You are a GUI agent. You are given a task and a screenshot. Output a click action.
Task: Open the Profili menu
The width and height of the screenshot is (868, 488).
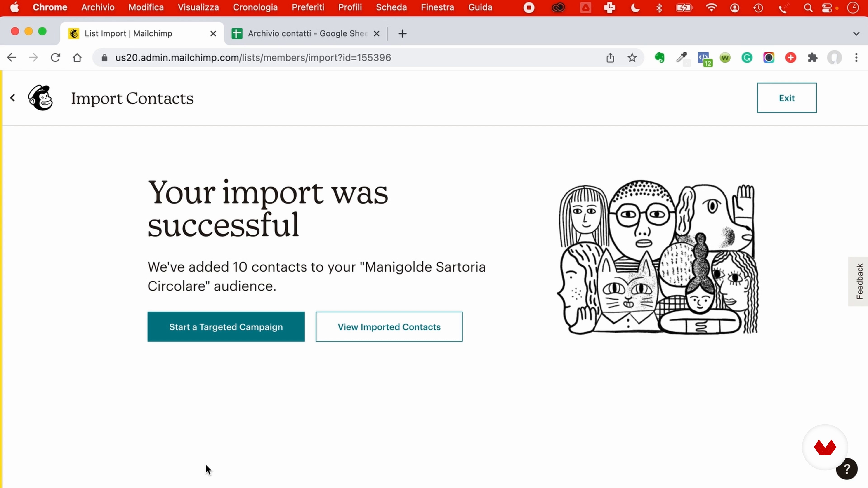[350, 7]
